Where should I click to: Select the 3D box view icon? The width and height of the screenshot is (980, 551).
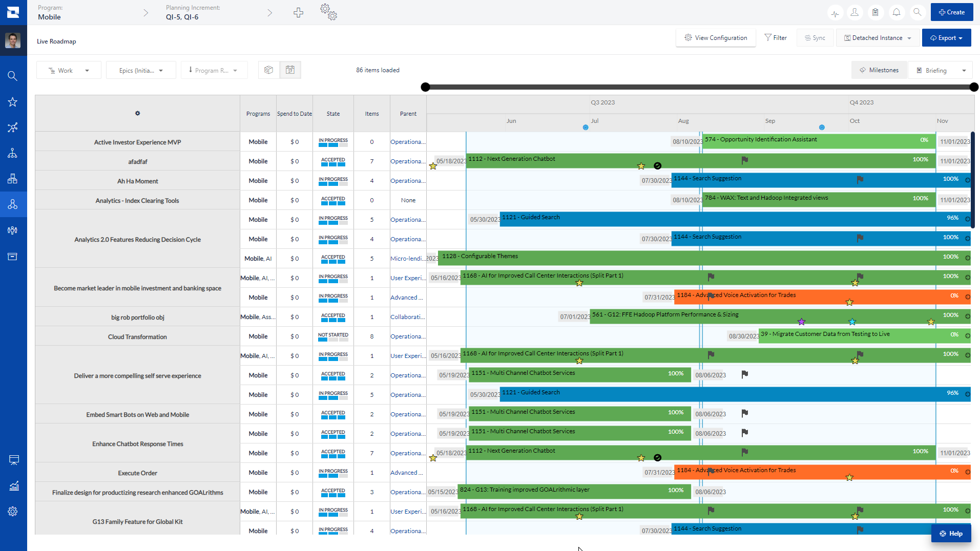(268, 70)
